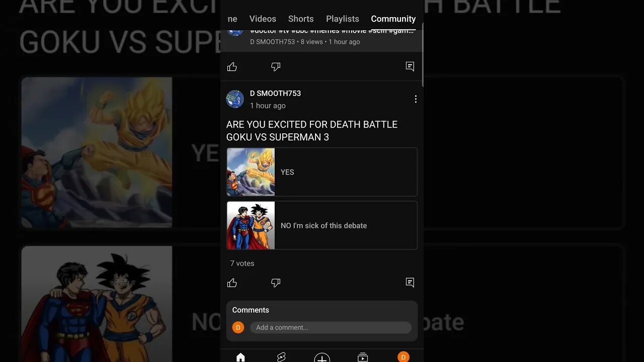The width and height of the screenshot is (644, 362).
Task: Click the orange D avatar beside comment field
Action: (238, 327)
